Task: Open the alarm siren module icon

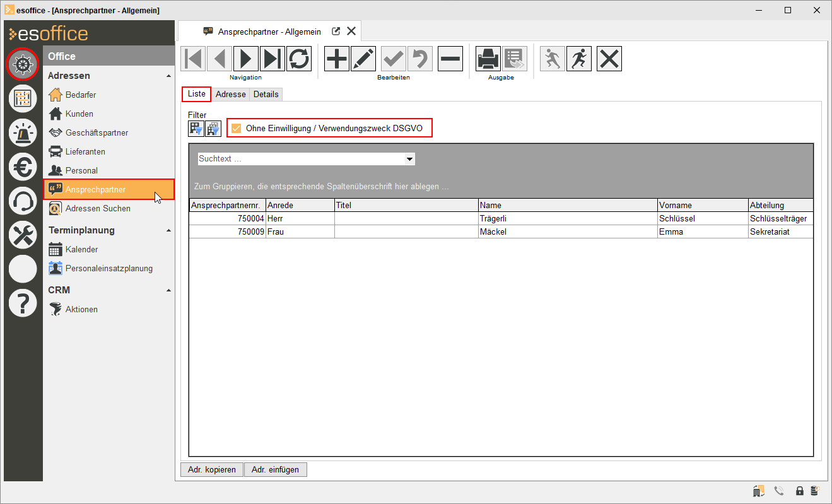Action: click(x=23, y=132)
